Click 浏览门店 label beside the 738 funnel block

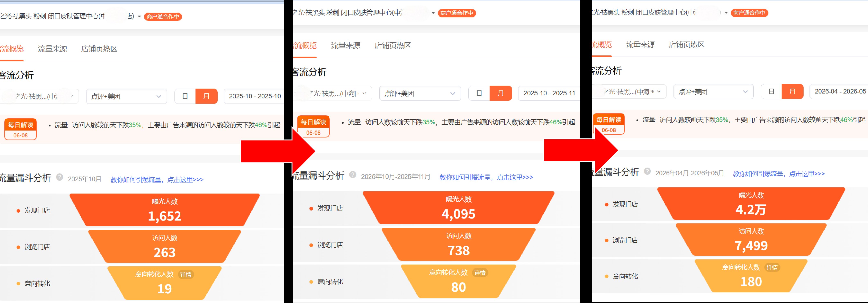point(330,245)
